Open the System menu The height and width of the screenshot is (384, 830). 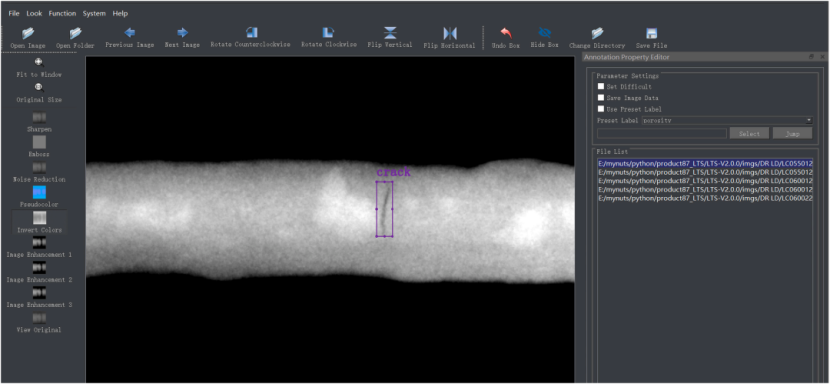tap(94, 13)
